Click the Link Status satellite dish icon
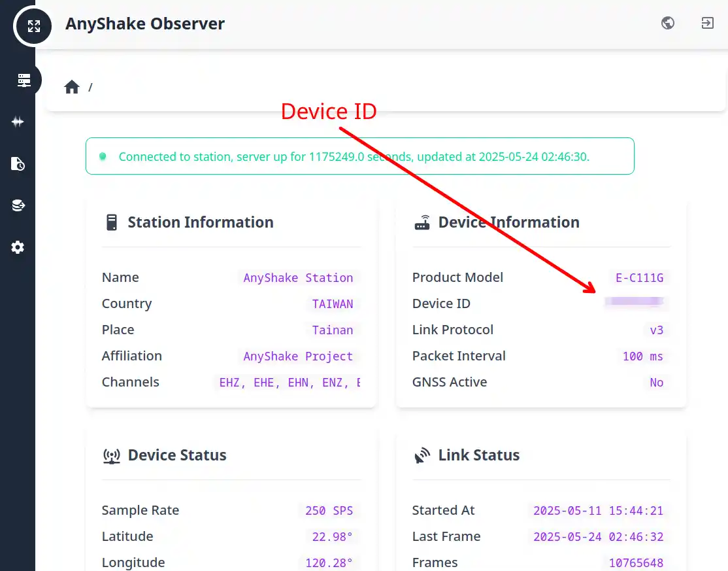 (422, 455)
